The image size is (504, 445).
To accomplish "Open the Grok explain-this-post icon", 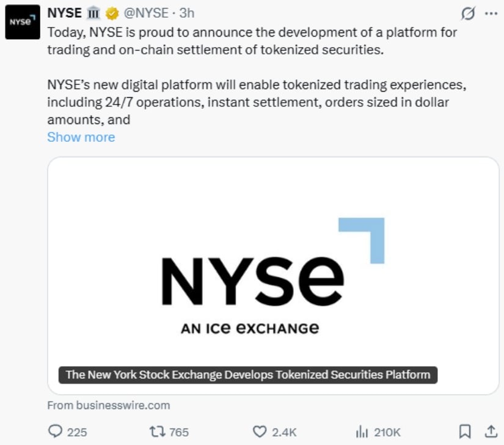I will click(x=469, y=13).
